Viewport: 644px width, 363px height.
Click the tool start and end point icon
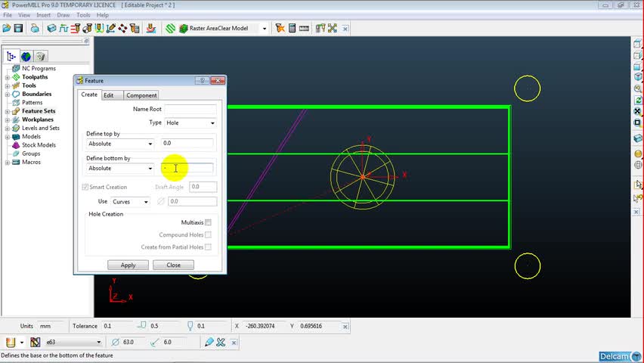click(x=87, y=29)
